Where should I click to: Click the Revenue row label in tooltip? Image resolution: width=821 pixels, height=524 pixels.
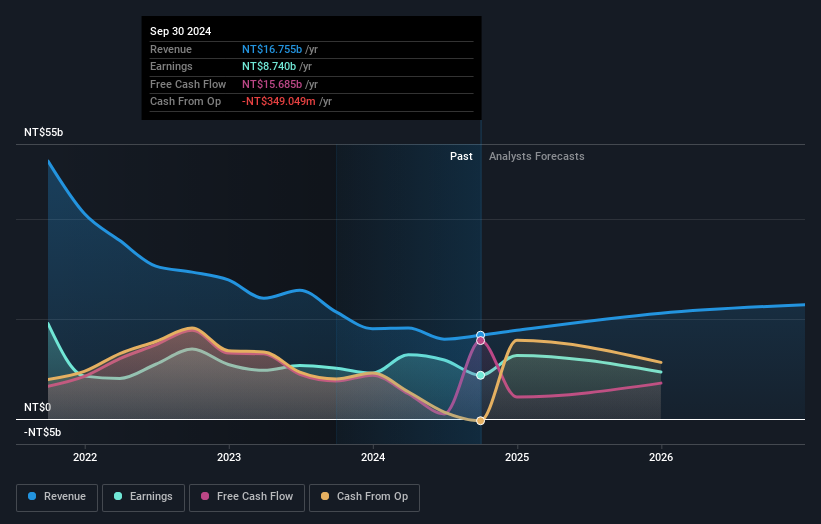171,49
